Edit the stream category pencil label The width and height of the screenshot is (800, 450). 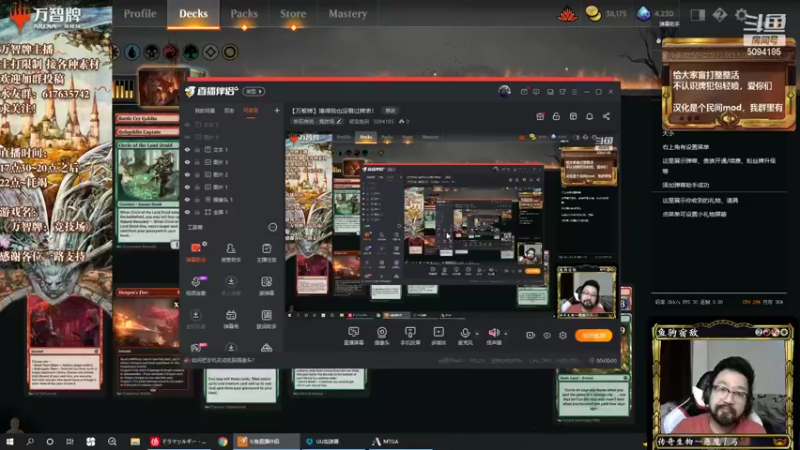(317, 121)
